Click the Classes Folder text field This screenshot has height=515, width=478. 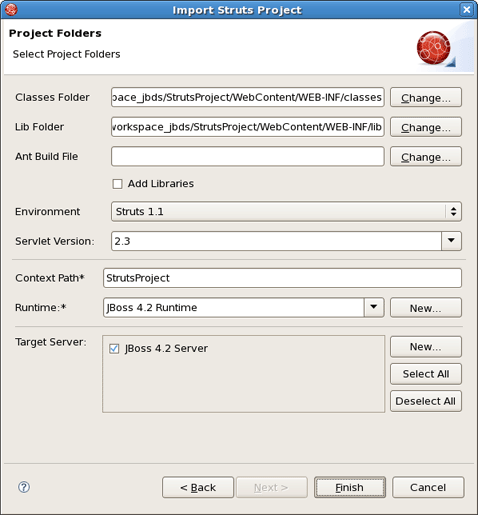pos(248,97)
